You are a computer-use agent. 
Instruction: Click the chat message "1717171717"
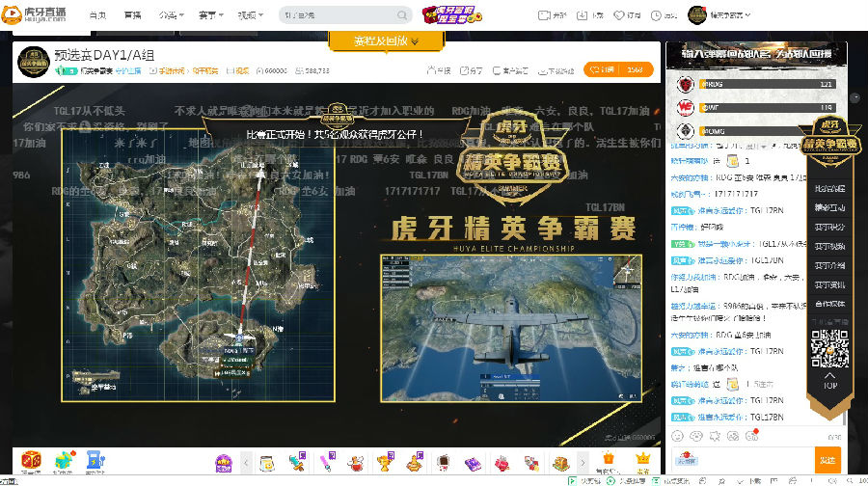(x=736, y=194)
